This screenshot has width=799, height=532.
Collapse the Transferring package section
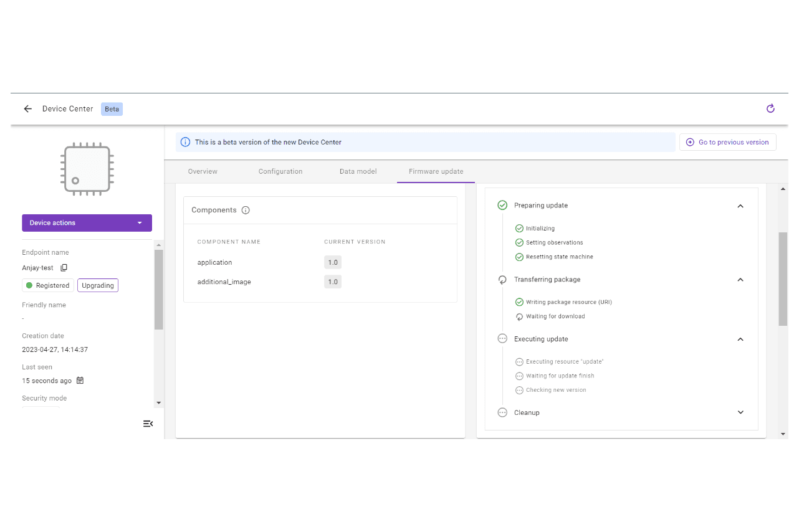(740, 280)
